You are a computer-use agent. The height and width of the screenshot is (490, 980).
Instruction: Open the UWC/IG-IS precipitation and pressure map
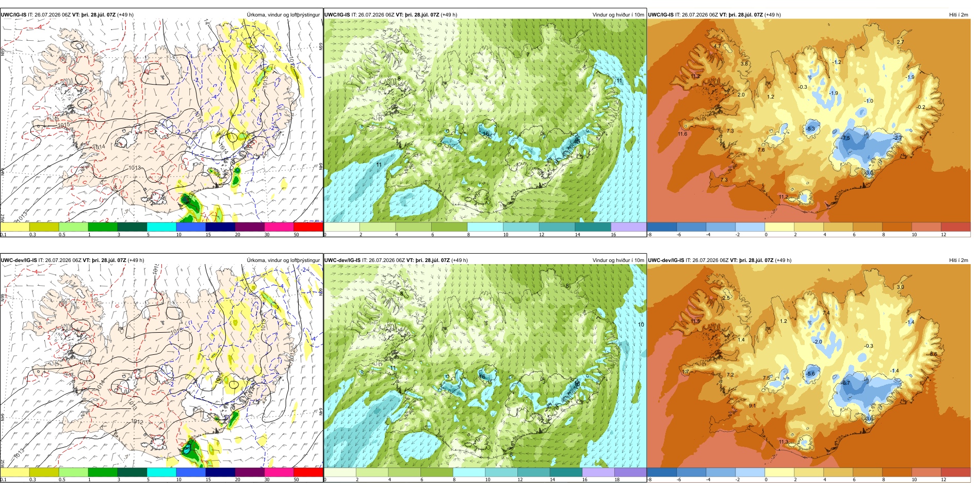[161, 120]
